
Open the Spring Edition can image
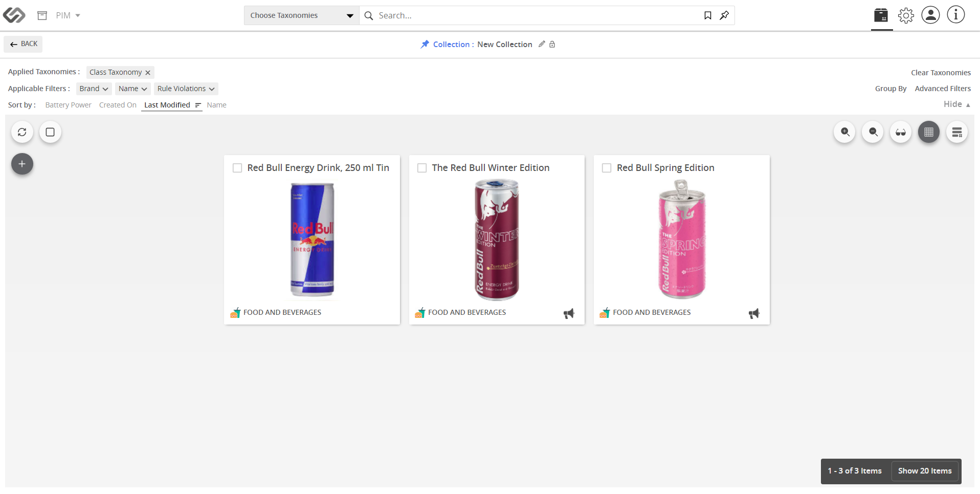click(x=682, y=239)
